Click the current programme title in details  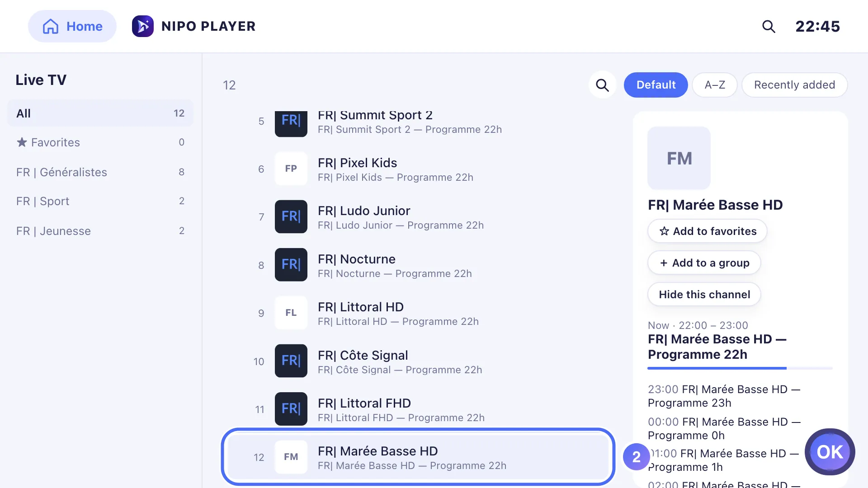[x=717, y=347]
